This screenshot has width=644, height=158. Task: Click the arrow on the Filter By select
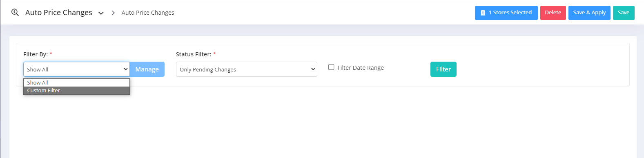coord(125,69)
